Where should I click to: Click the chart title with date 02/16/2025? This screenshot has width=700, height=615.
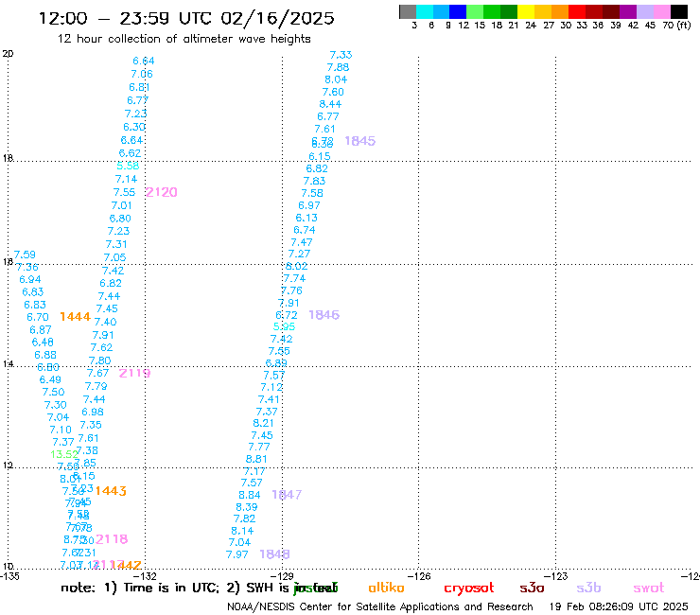[x=186, y=18]
